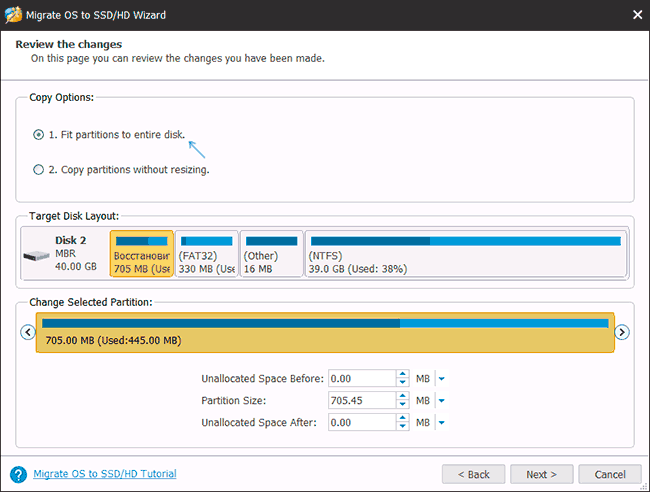The image size is (650, 492).
Task: Click left arrow beside partition bar
Action: (27, 332)
